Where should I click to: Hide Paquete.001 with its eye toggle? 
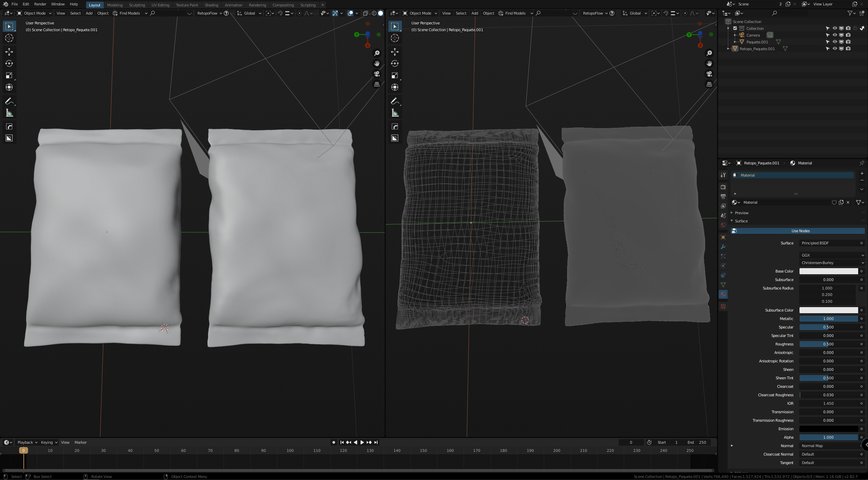pyautogui.click(x=835, y=42)
